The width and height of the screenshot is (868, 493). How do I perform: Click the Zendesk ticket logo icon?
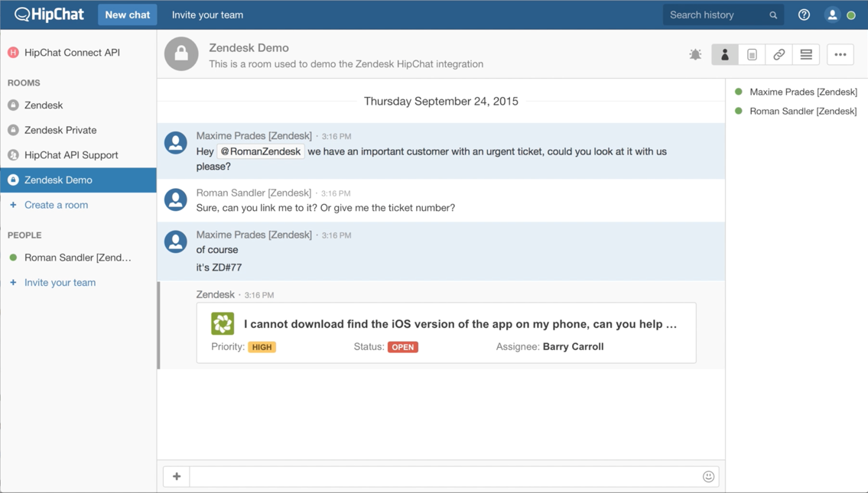click(223, 324)
